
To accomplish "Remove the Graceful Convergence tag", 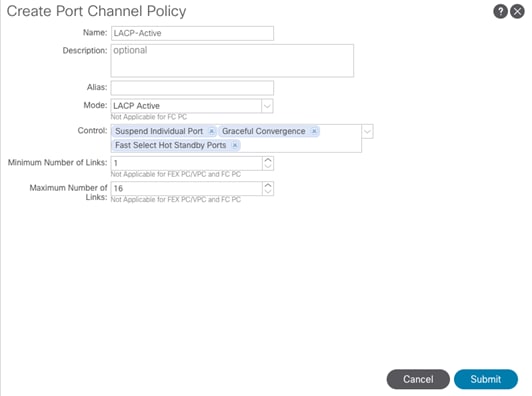I will click(314, 131).
